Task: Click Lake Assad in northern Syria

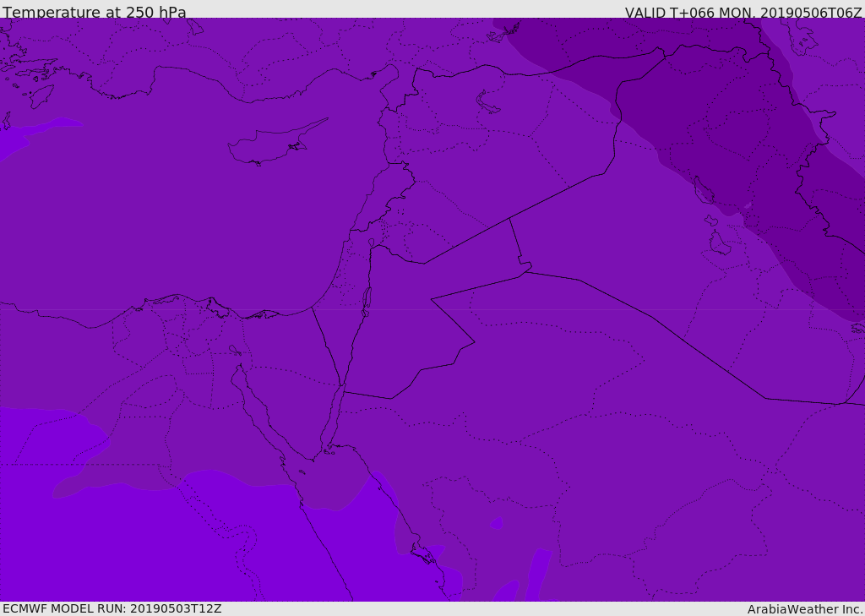Action: [488, 103]
